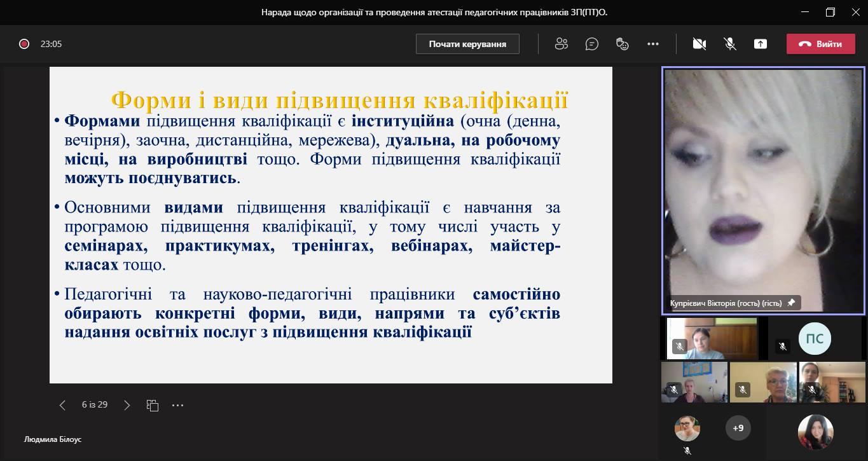The height and width of the screenshot is (461, 868).
Task: Unpin Купрієвич Вікторія video using pin icon
Action: tap(791, 303)
